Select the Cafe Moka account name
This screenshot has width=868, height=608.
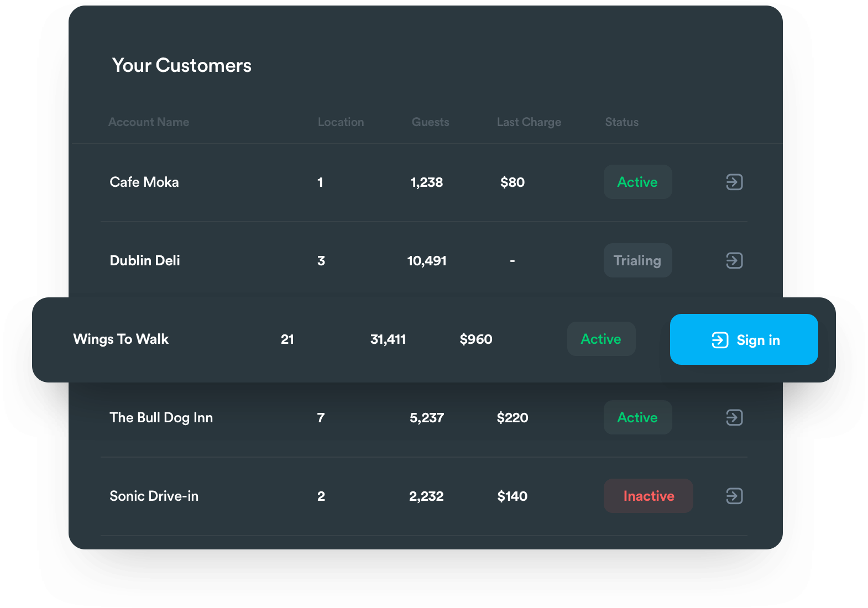144,182
